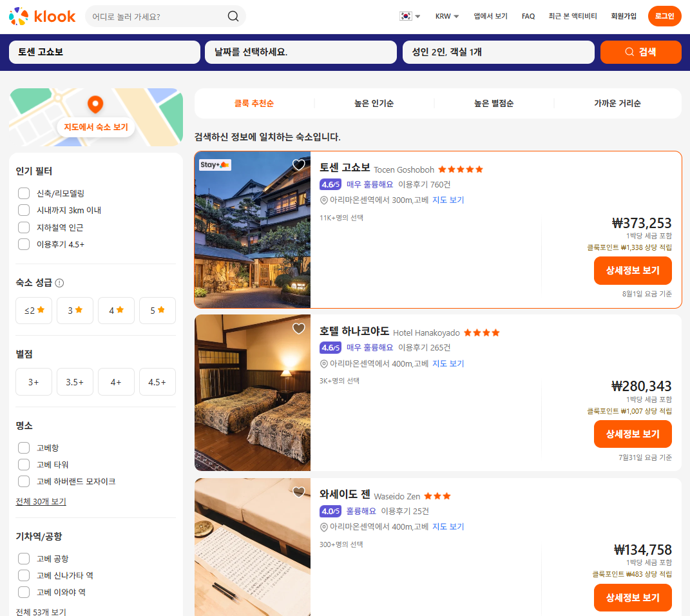
Task: Click the Waseido Zen photo
Action: coord(253,547)
